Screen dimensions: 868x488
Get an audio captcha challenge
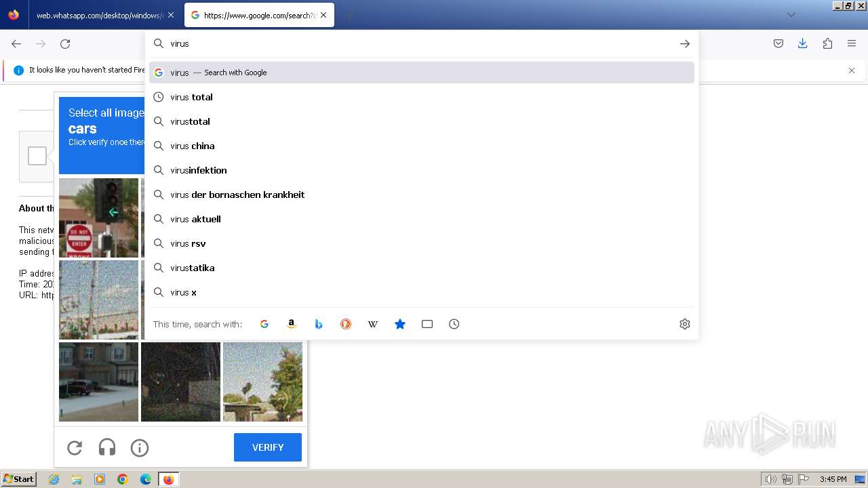107,447
